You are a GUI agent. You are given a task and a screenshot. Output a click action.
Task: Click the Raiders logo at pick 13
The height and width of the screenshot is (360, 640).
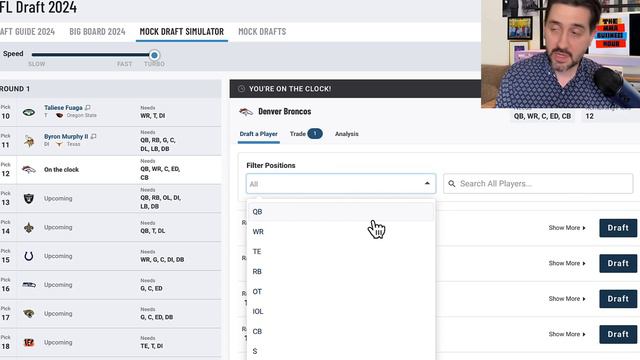click(29, 198)
